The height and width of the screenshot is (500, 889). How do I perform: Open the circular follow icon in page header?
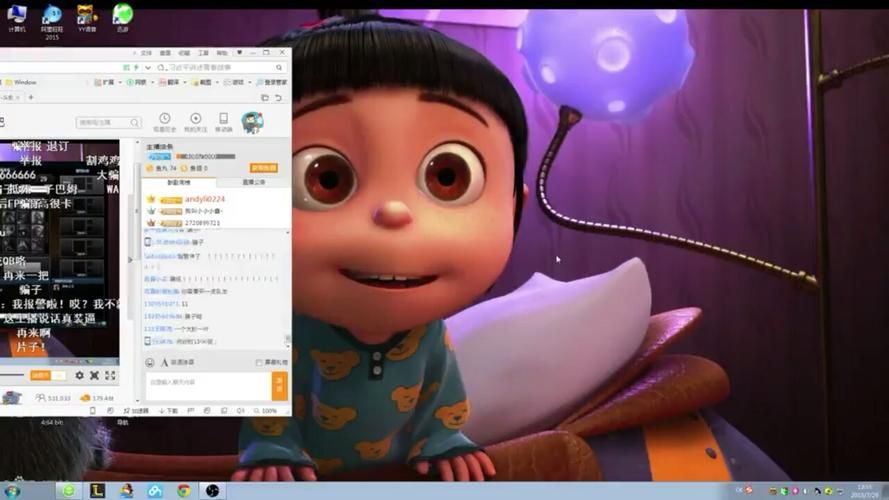click(x=196, y=118)
